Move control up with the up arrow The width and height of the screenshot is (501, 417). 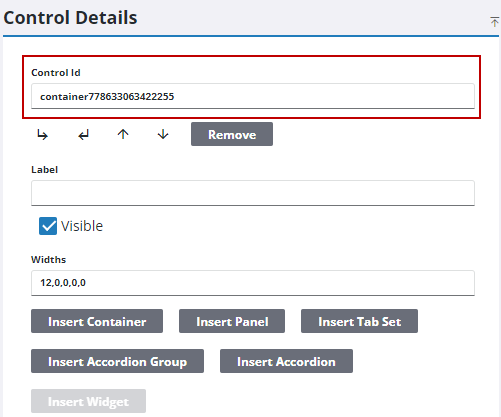click(123, 134)
